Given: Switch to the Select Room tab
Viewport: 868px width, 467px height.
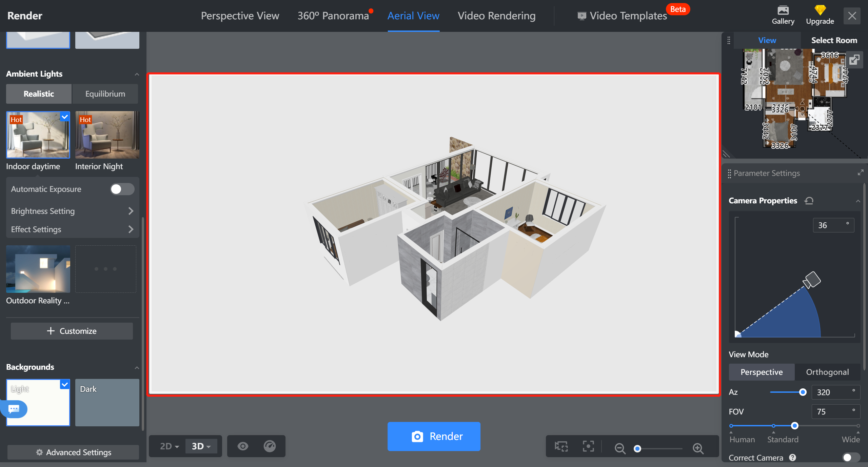Looking at the screenshot, I should tap(834, 40).
